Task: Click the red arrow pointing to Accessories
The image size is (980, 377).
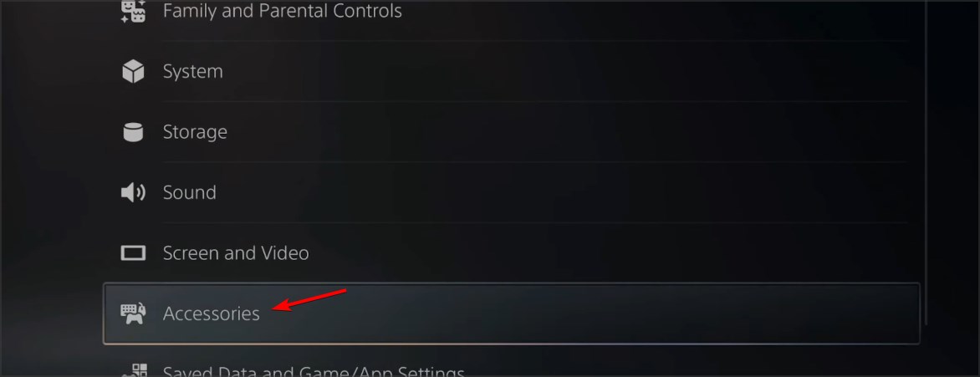Action: pyautogui.click(x=310, y=299)
